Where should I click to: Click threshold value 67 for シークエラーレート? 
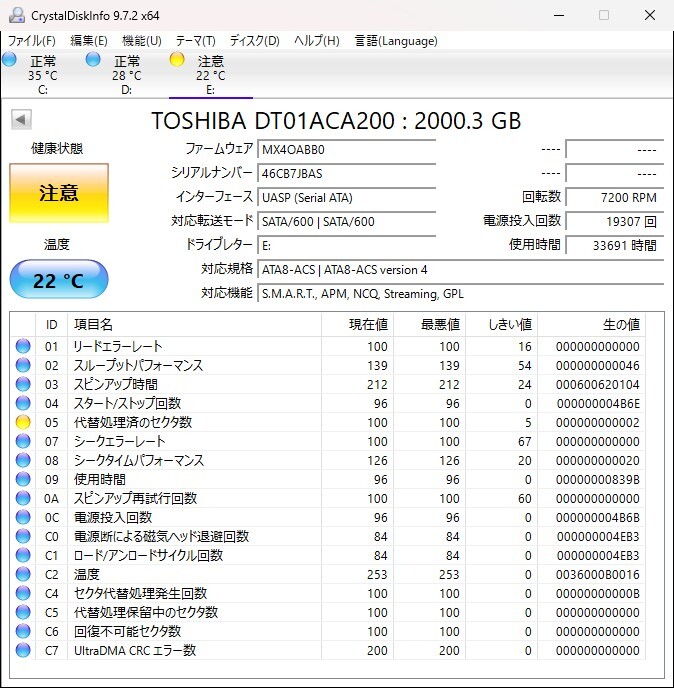click(525, 441)
